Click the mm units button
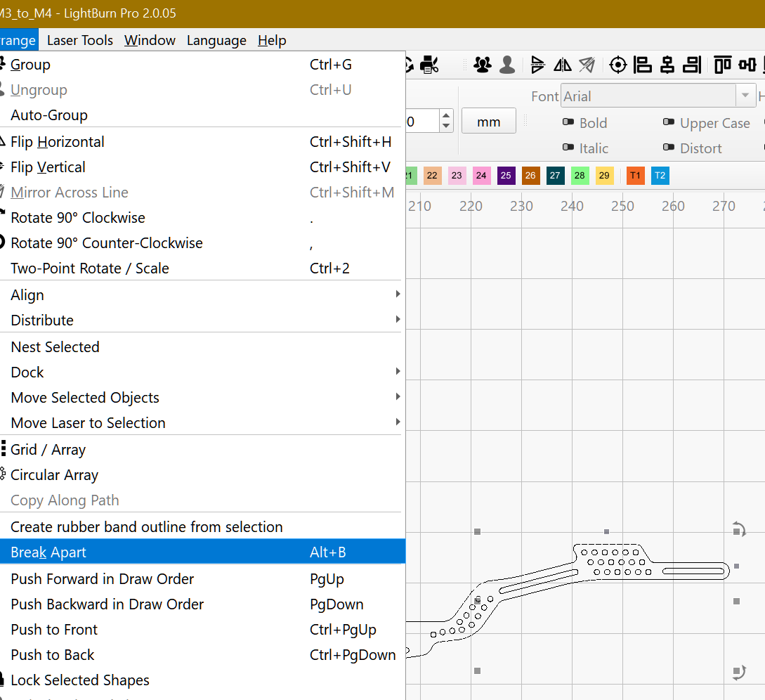This screenshot has height=700, width=765. click(488, 122)
